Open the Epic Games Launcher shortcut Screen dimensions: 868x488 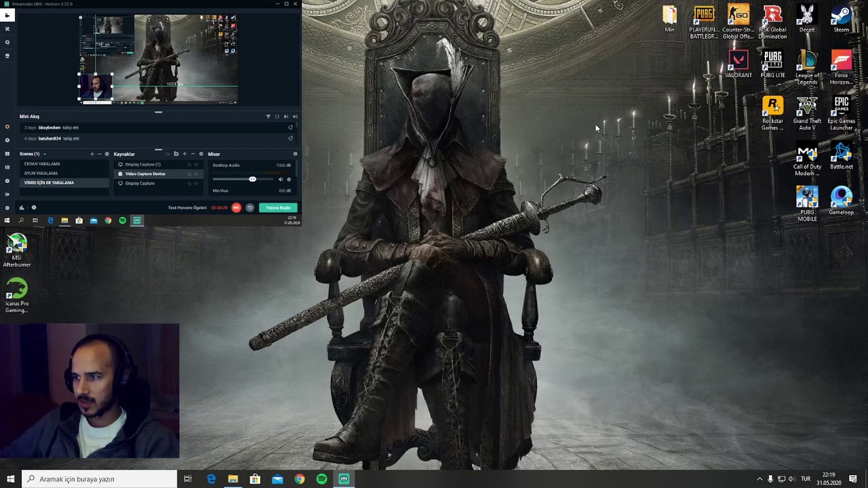click(842, 113)
